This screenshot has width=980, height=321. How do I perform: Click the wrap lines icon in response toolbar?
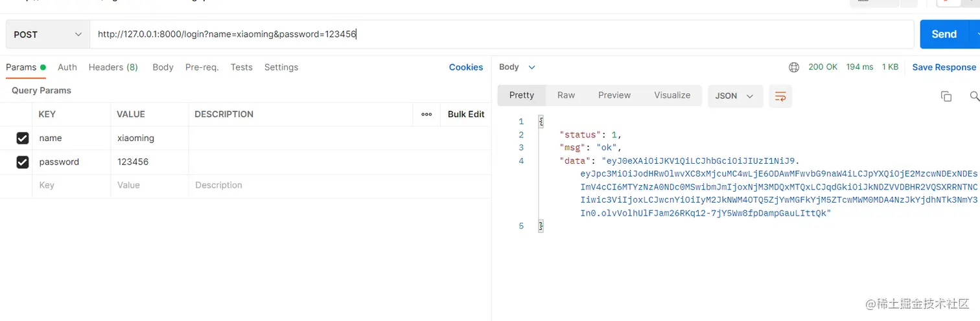click(780, 96)
